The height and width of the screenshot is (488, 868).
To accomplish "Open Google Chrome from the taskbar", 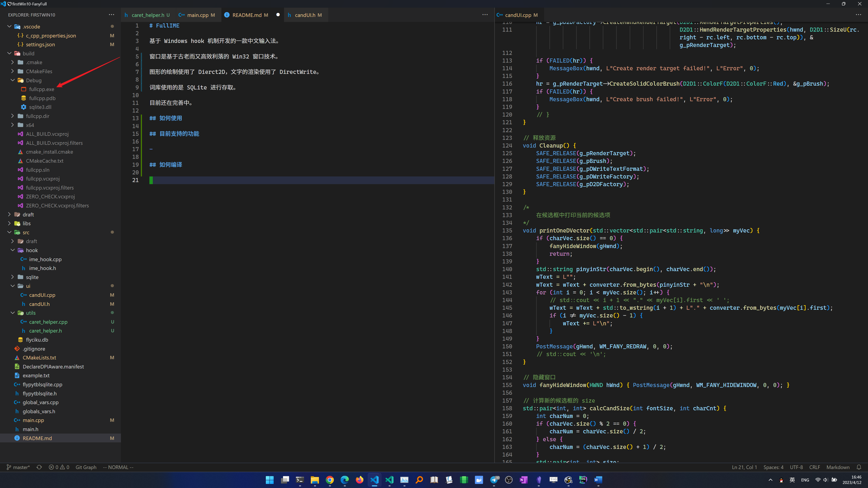I will coord(330,480).
